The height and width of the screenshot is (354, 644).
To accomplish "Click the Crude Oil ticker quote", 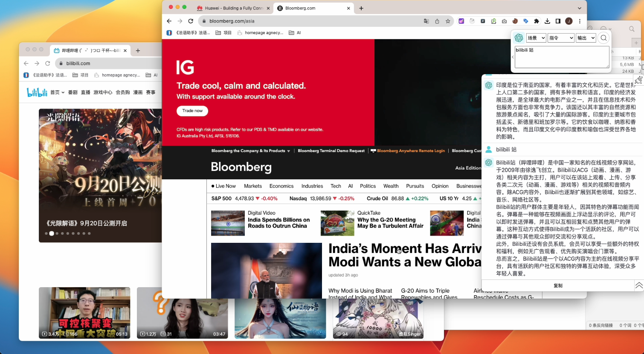I will click(x=397, y=199).
